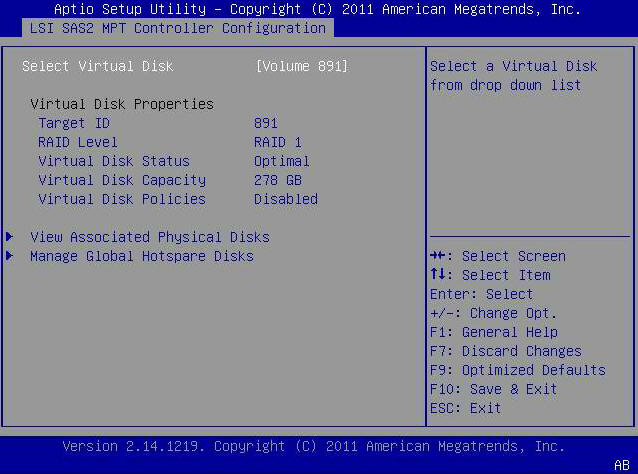Click the 'Enter: Select' help entry

click(x=481, y=294)
